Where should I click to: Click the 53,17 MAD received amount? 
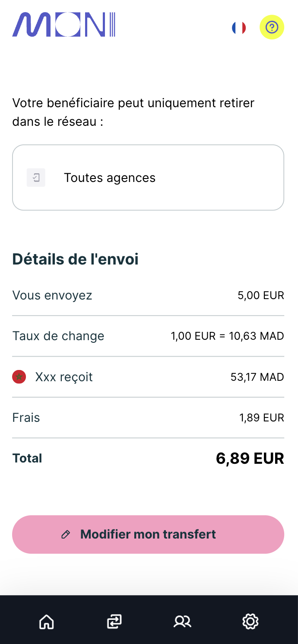click(257, 377)
